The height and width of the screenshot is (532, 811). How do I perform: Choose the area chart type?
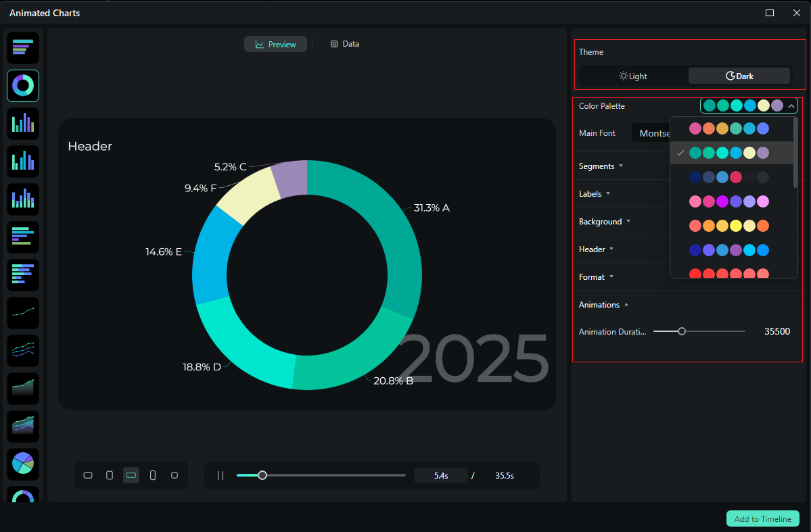pyautogui.click(x=22, y=388)
